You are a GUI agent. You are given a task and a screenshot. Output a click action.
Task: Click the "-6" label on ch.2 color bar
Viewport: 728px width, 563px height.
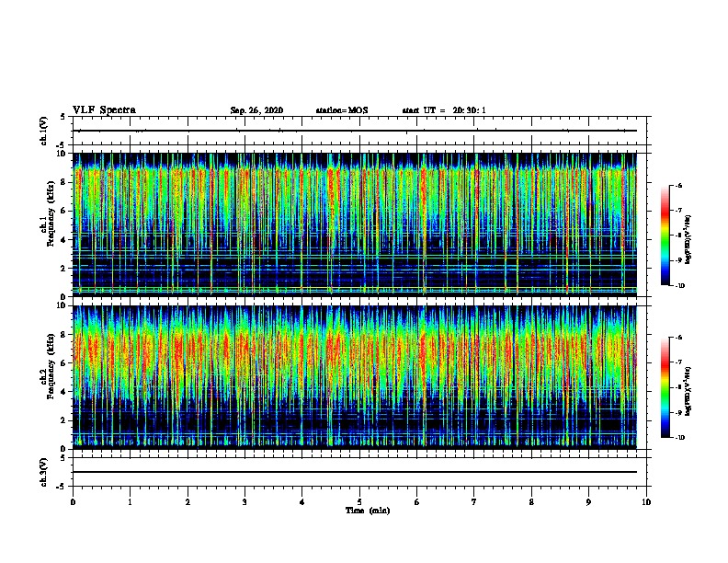click(x=678, y=338)
